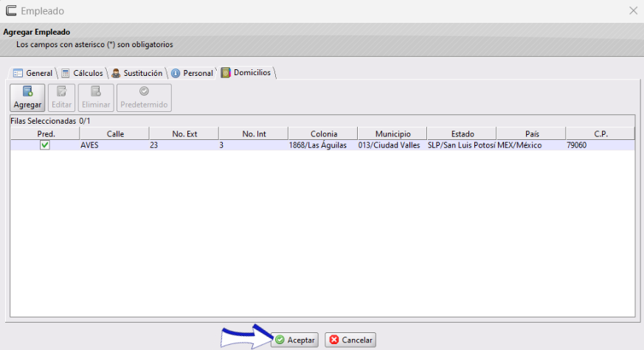Sort by the Estado column header
The image size is (644, 350).
(462, 134)
